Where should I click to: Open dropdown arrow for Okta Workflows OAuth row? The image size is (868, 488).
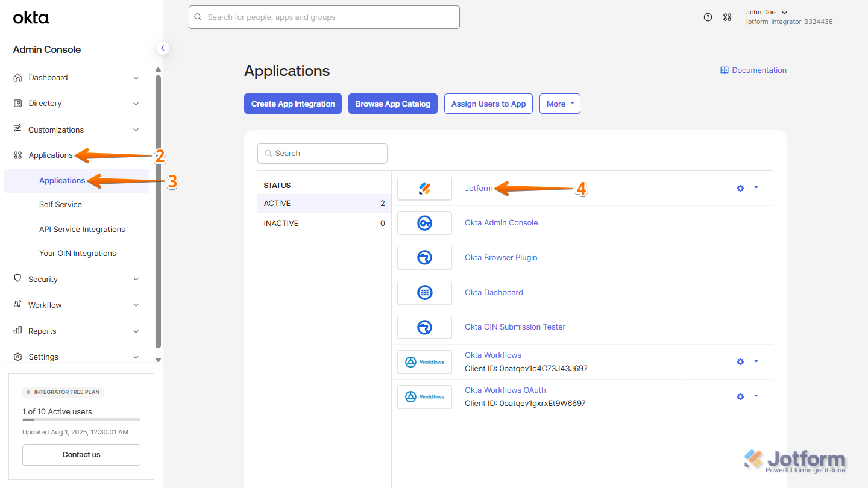tap(756, 396)
